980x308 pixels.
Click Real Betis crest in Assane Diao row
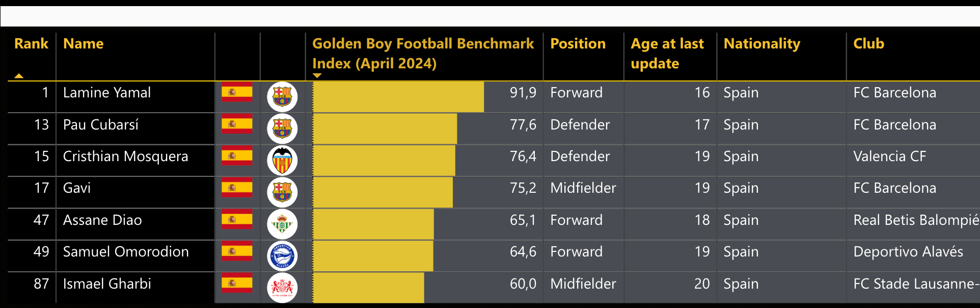point(282,224)
